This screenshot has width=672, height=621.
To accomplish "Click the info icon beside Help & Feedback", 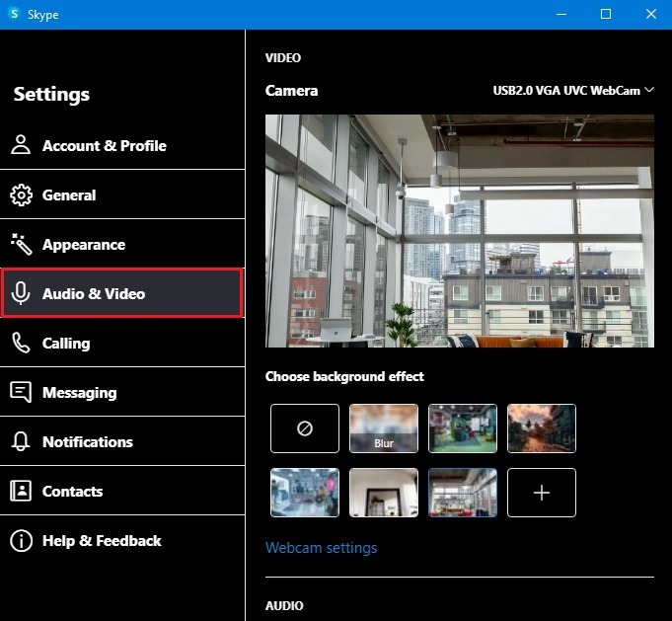I will click(x=21, y=540).
